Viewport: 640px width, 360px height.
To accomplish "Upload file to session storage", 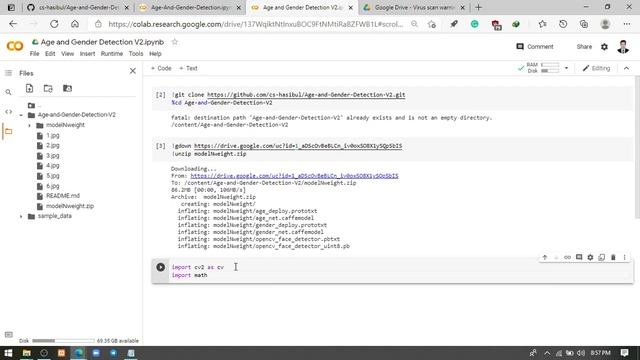I will pos(29,88).
